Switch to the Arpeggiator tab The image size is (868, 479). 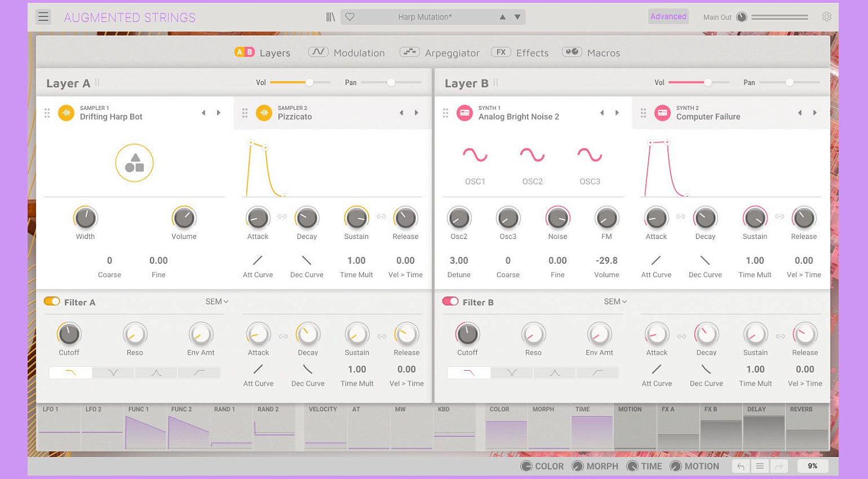click(x=440, y=53)
